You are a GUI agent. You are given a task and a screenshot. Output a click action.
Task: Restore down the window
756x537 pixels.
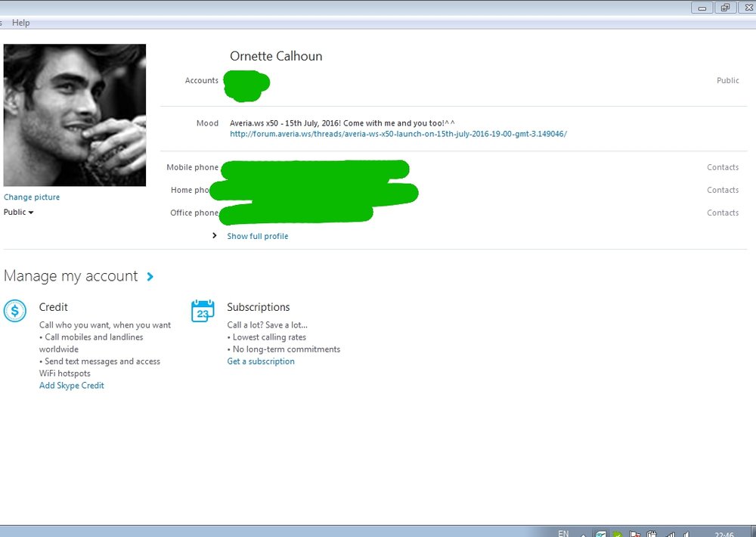tap(725, 8)
